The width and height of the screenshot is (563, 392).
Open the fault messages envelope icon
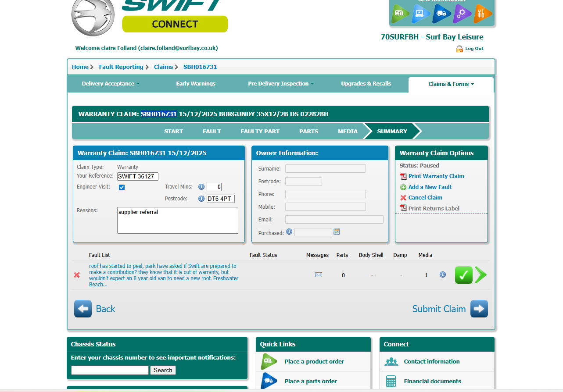[x=319, y=275]
